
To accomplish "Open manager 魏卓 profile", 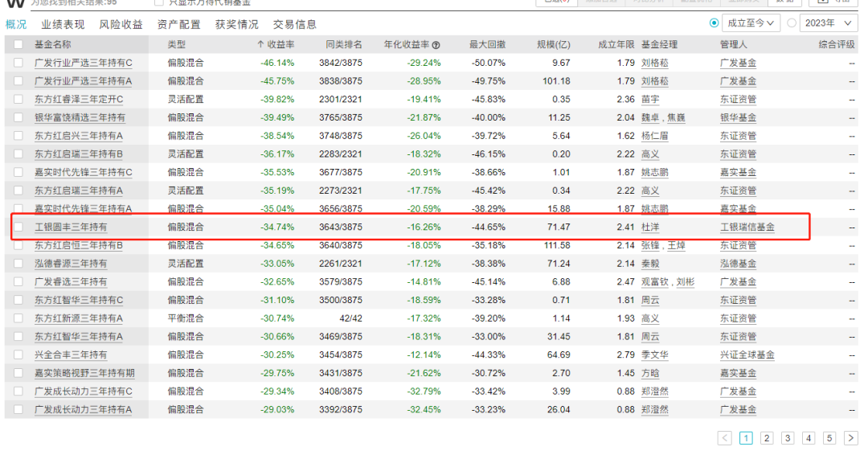I will (650, 118).
